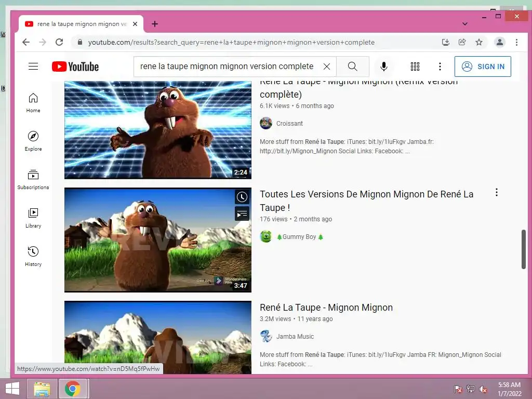This screenshot has height=399, width=532.
Task: Start voice search with microphone icon
Action: [x=384, y=66]
